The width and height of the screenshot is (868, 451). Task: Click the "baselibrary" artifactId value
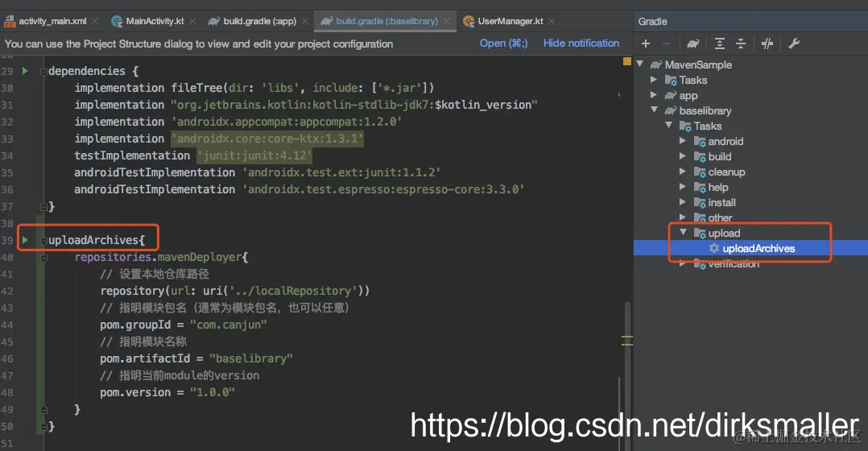[x=250, y=358]
